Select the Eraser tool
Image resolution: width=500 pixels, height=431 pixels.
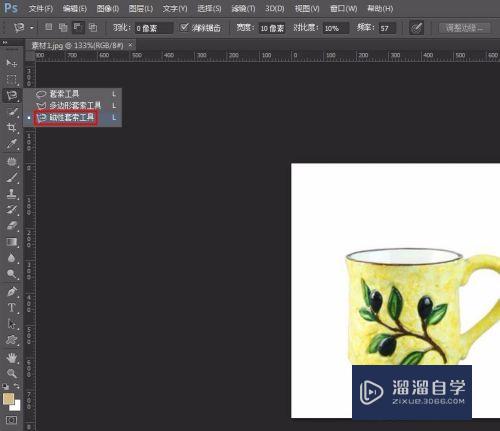pos(11,226)
